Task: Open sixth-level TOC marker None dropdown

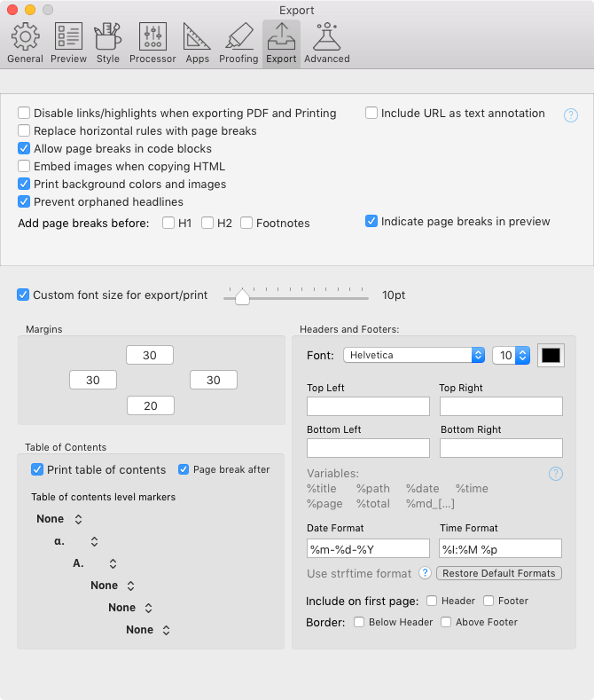Action: click(149, 630)
